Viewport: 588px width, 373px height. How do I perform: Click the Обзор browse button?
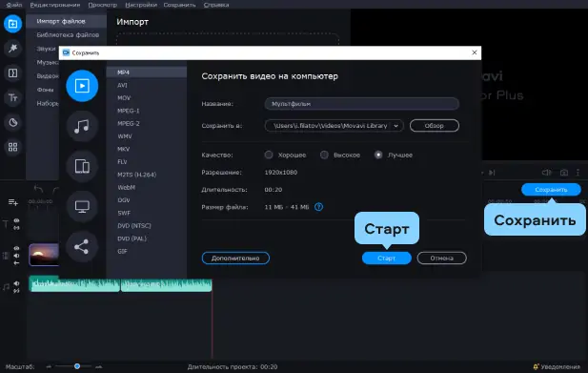pos(435,126)
